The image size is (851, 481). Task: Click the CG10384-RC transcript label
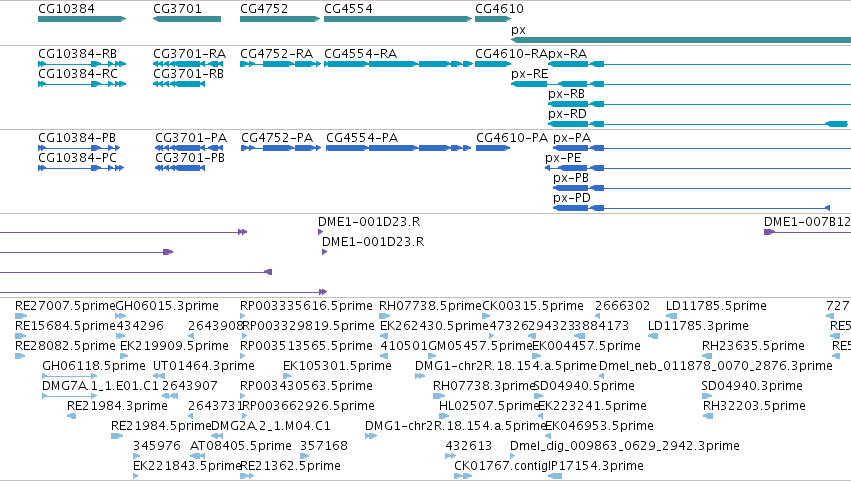click(77, 74)
